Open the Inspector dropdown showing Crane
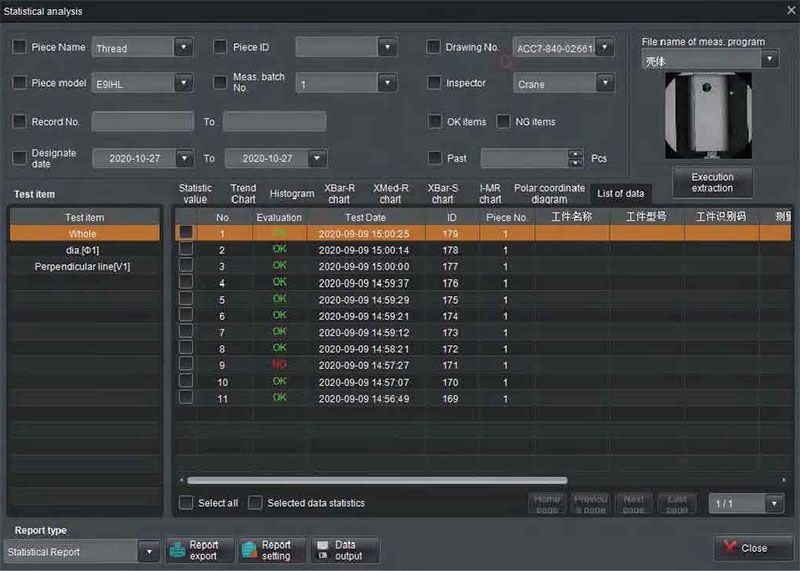The image size is (800, 571). coord(604,84)
